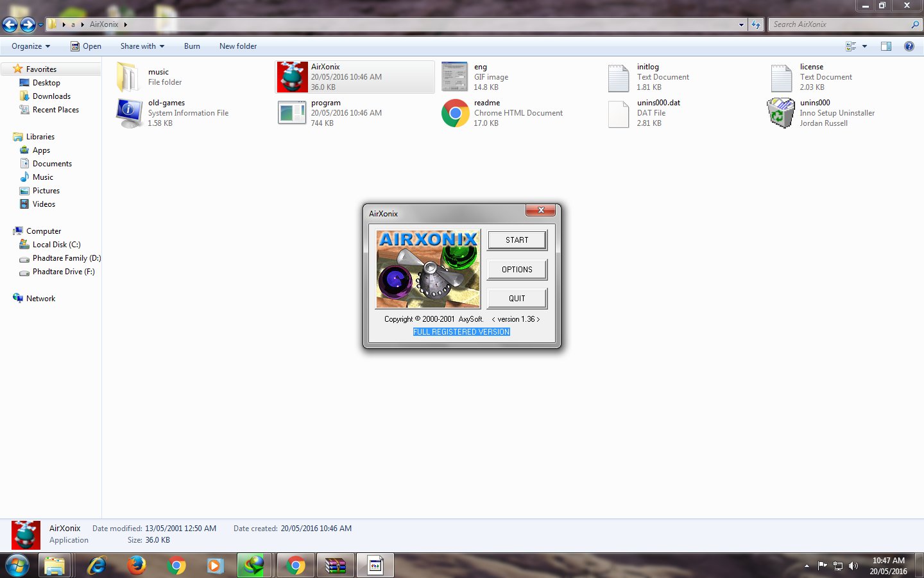Click previous version arrow left of version 1.36
924x578 pixels.
coord(493,319)
